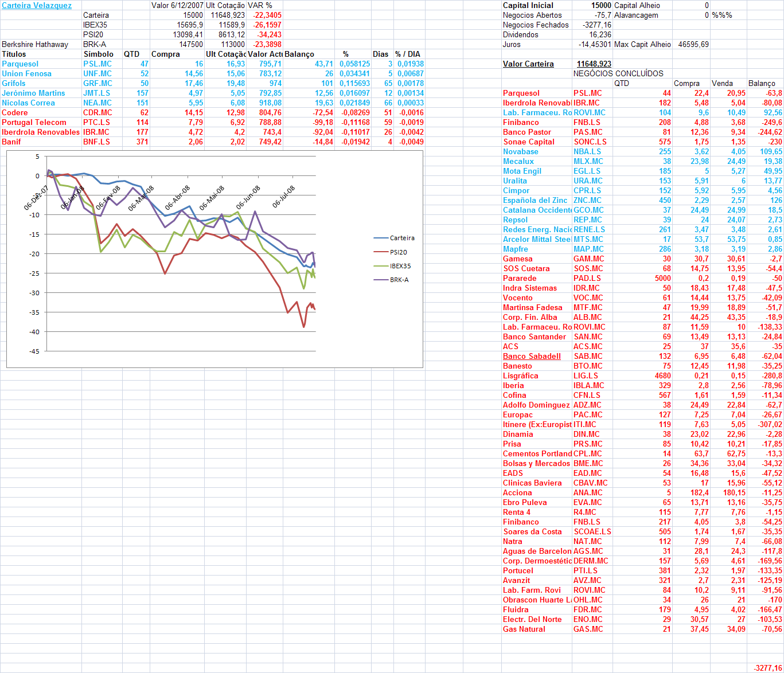784x673 pixels.
Task: Select BRK-A symbol cell beside Berkshire Hathaway
Action: pyautogui.click(x=95, y=45)
